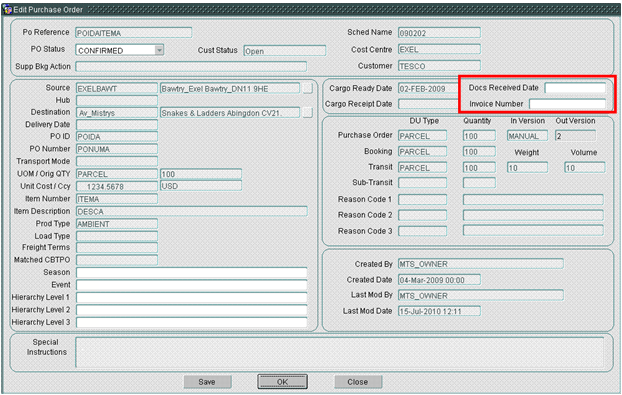The width and height of the screenshot is (622, 395).
Task: Click the Reason Code 2 description field
Action: 533,215
